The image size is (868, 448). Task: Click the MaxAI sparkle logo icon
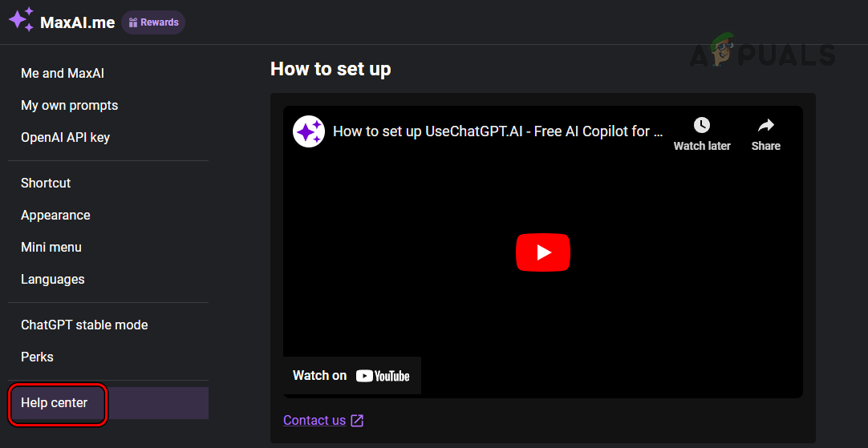[x=21, y=21]
